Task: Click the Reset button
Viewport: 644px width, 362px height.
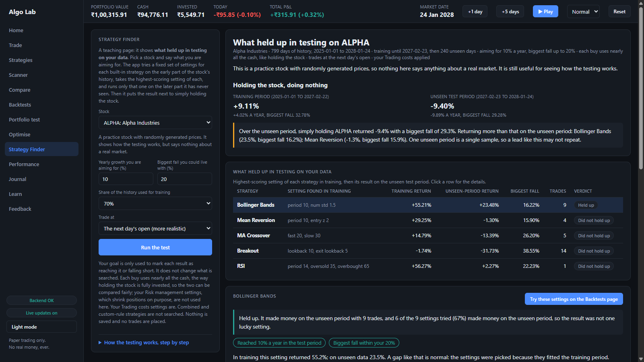Action: 619,12
